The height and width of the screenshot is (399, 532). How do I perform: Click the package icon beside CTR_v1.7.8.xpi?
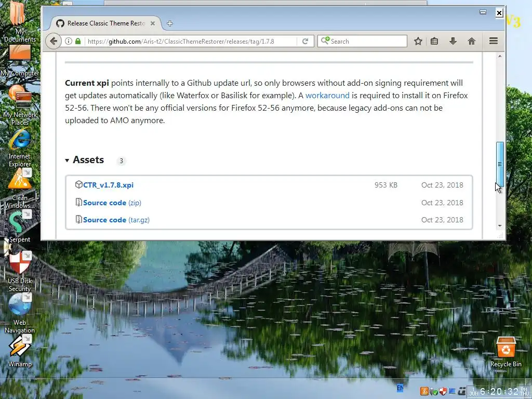[x=79, y=184]
